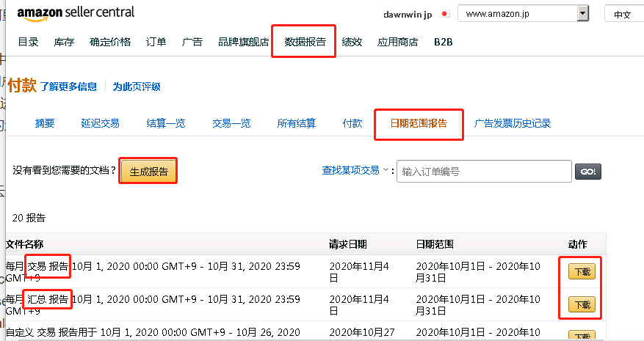Click the 请求日期 column header
This screenshot has width=644, height=341.
point(347,245)
